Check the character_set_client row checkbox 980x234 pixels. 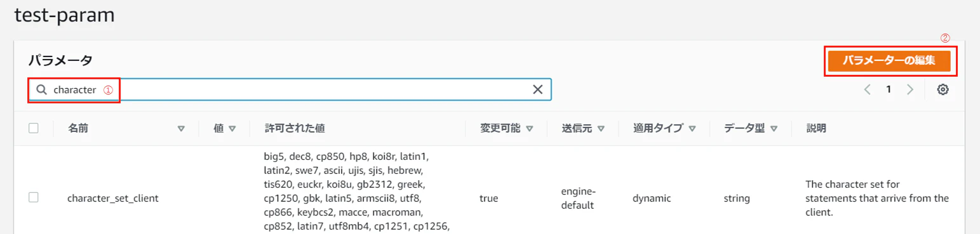click(x=34, y=197)
